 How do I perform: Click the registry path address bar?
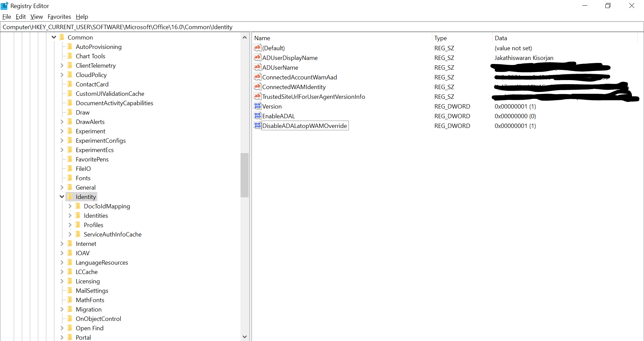(x=322, y=27)
